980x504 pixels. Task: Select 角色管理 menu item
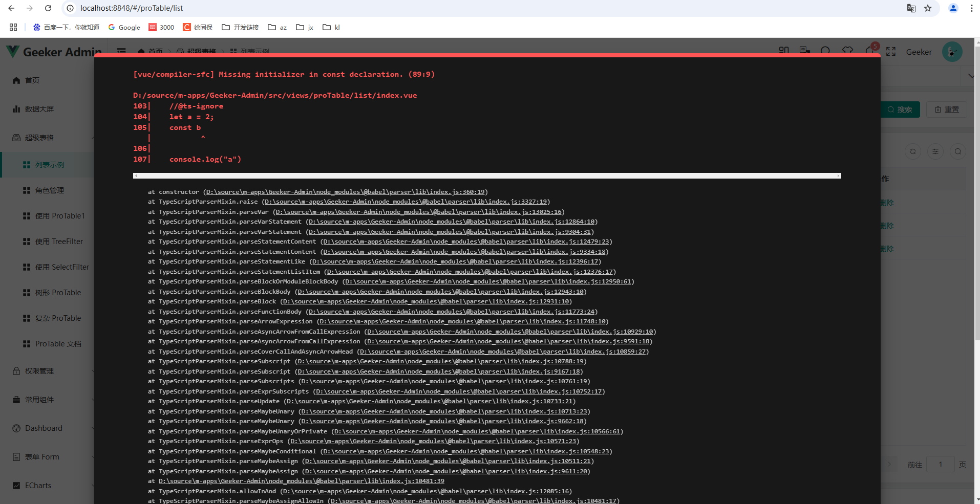tap(47, 190)
